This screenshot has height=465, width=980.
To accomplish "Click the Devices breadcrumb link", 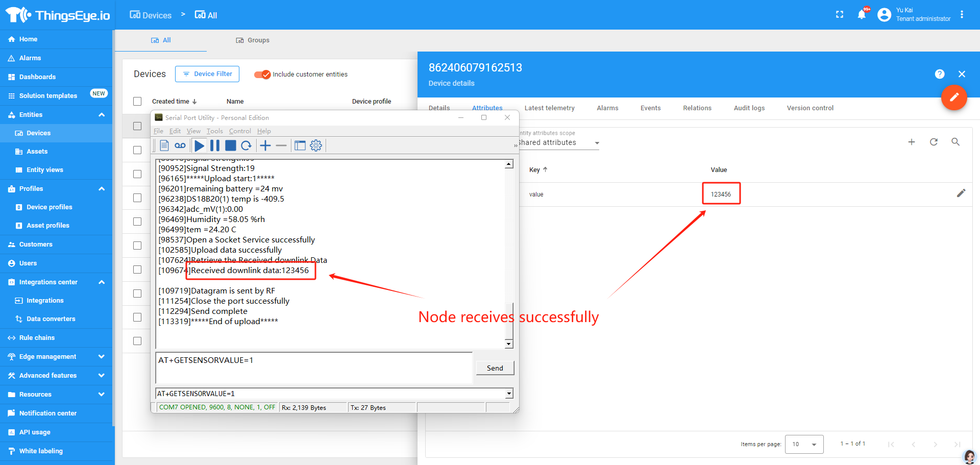I will click(x=151, y=15).
